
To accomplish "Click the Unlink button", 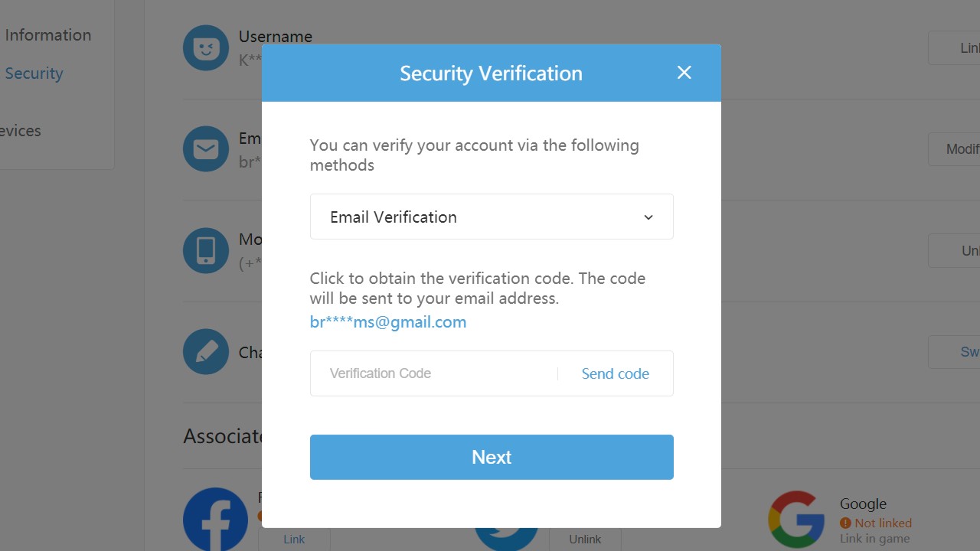I will coord(585,540).
